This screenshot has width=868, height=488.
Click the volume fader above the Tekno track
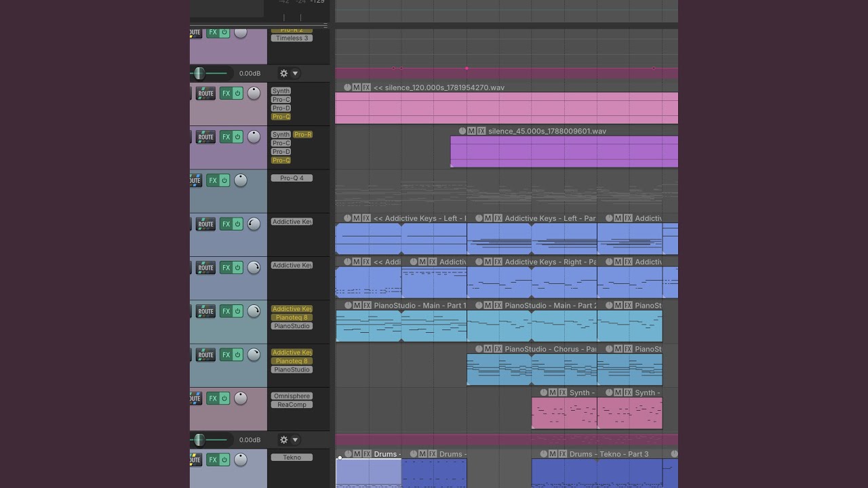coord(199,440)
